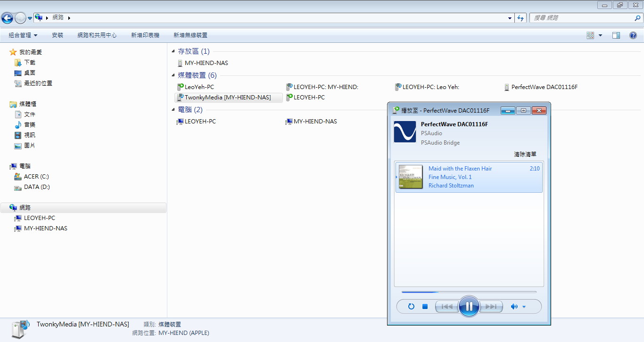This screenshot has height=342, width=644.
Task: Open 圖片 library
Action: pos(25,146)
